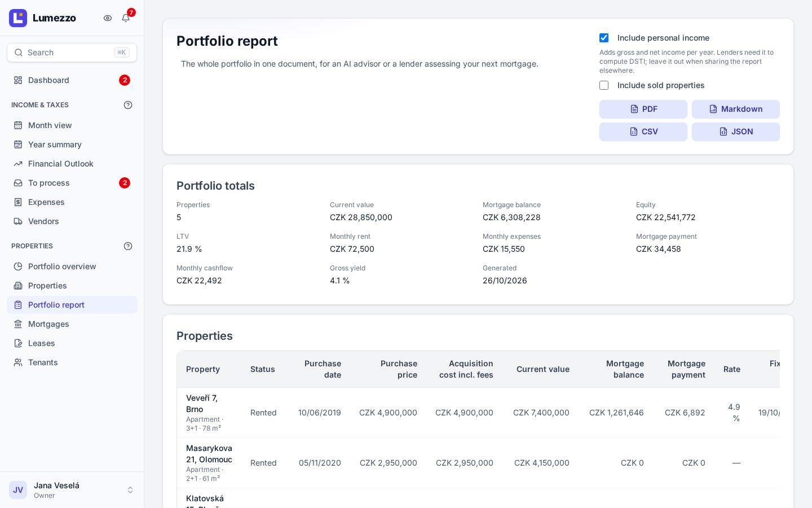Viewport: 812px width, 508px height.
Task: Go to Month view
Action: [72, 125]
